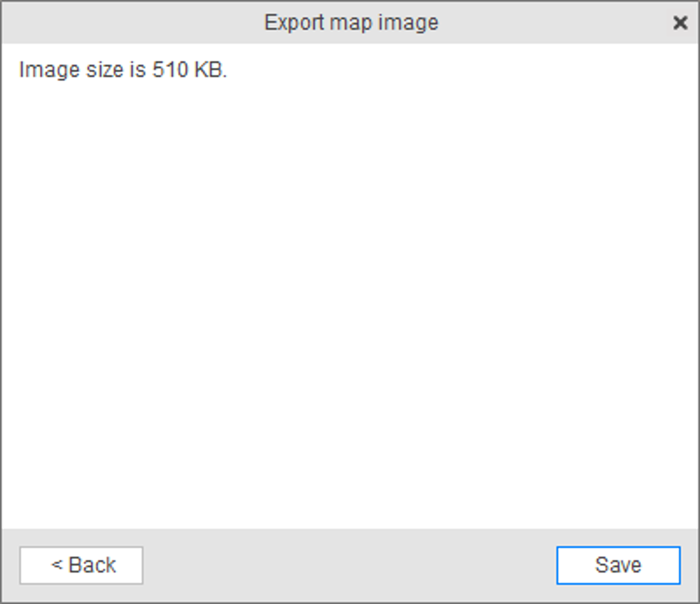Click the gray footer bar between buttons
Image resolution: width=700 pixels, height=604 pixels.
click(x=350, y=565)
